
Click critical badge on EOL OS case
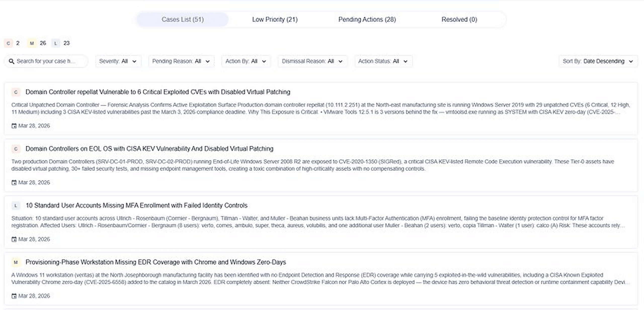point(16,149)
